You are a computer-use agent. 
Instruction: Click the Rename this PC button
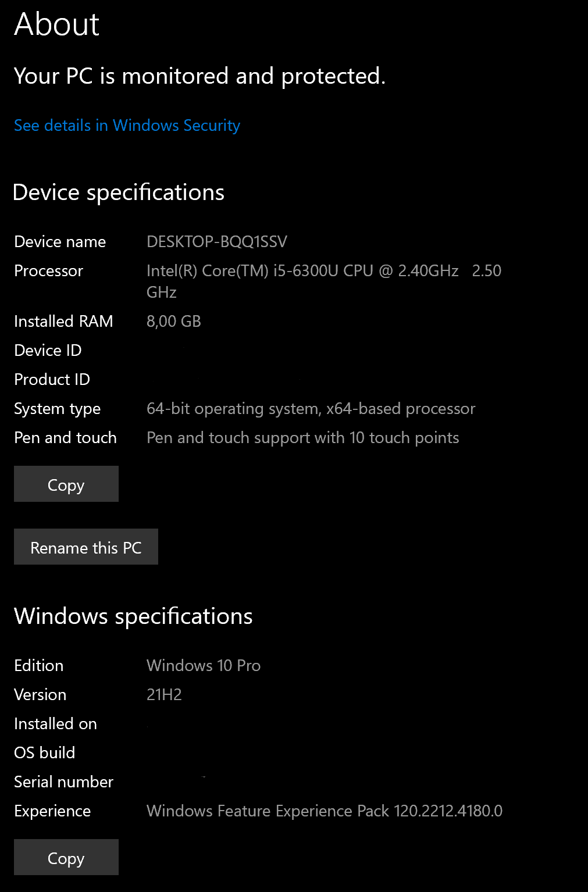pyautogui.click(x=85, y=547)
